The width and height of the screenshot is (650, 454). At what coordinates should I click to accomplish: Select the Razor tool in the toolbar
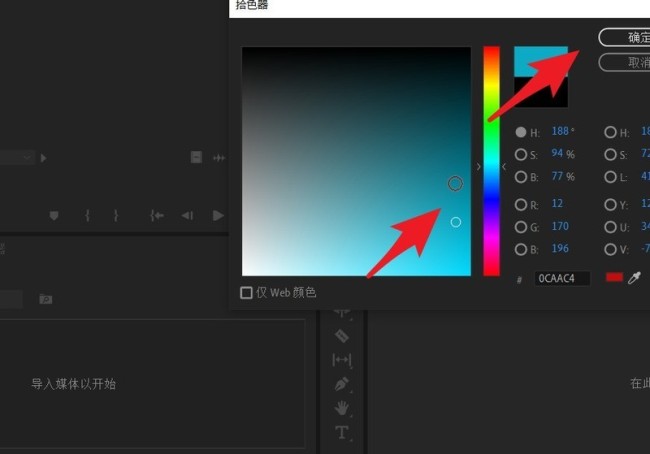click(x=342, y=336)
